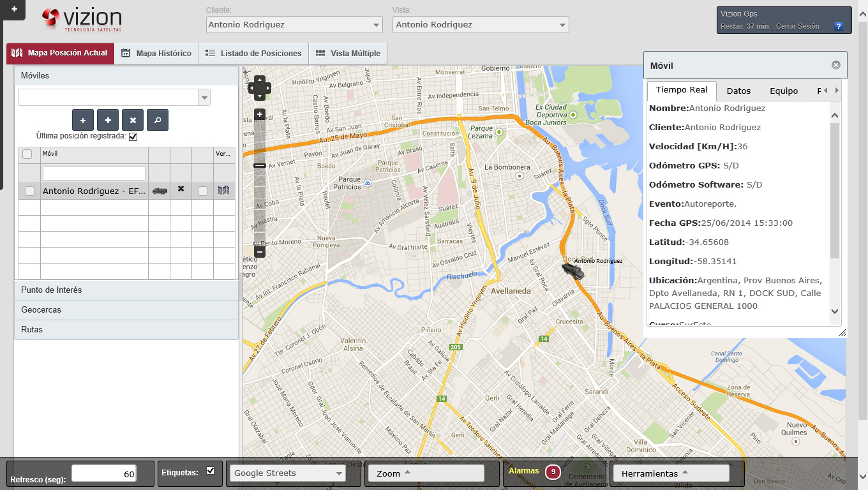
Task: Click the Antonio Rodriguez map label
Action: coord(598,261)
